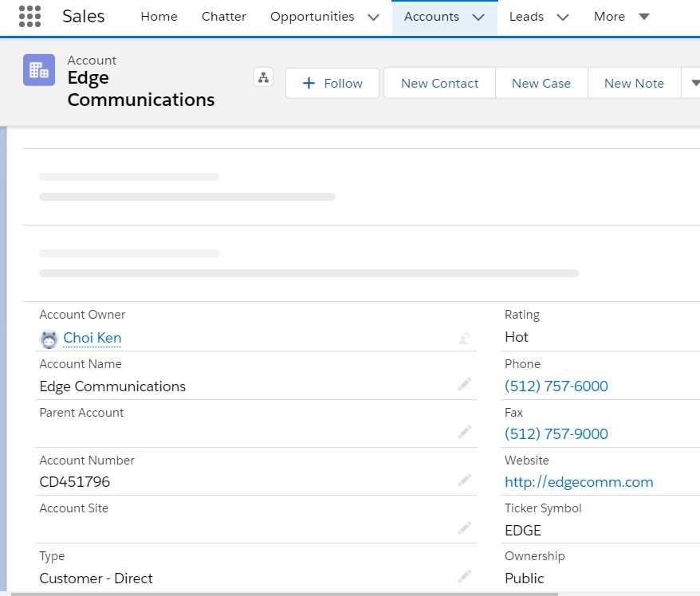Expand the Opportunities tab dropdown chevron
700x596 pixels.
pyautogui.click(x=373, y=18)
